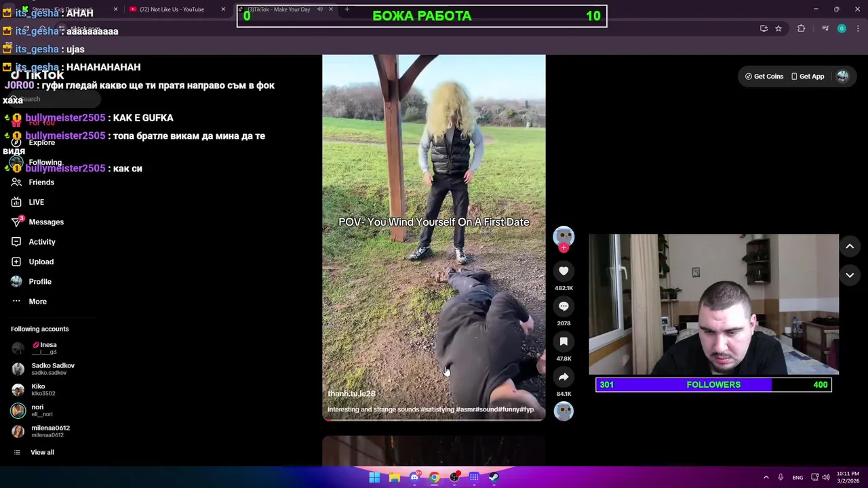Image resolution: width=868 pixels, height=488 pixels.
Task: Open Google Chrome from the taskbar
Action: coord(434,477)
